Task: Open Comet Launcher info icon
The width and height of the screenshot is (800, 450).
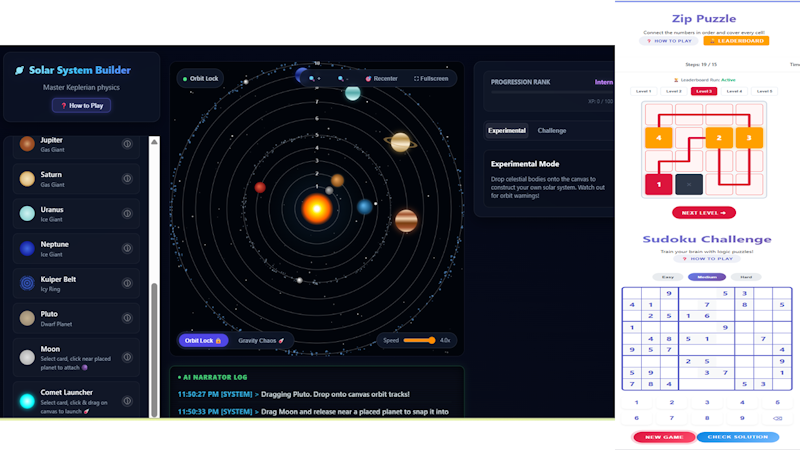Action: (x=127, y=401)
